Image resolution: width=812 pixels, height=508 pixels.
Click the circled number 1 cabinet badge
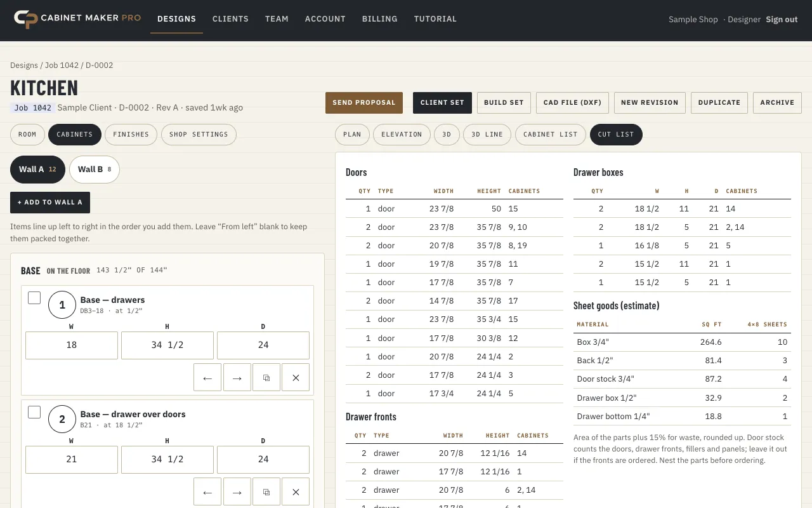tap(62, 305)
